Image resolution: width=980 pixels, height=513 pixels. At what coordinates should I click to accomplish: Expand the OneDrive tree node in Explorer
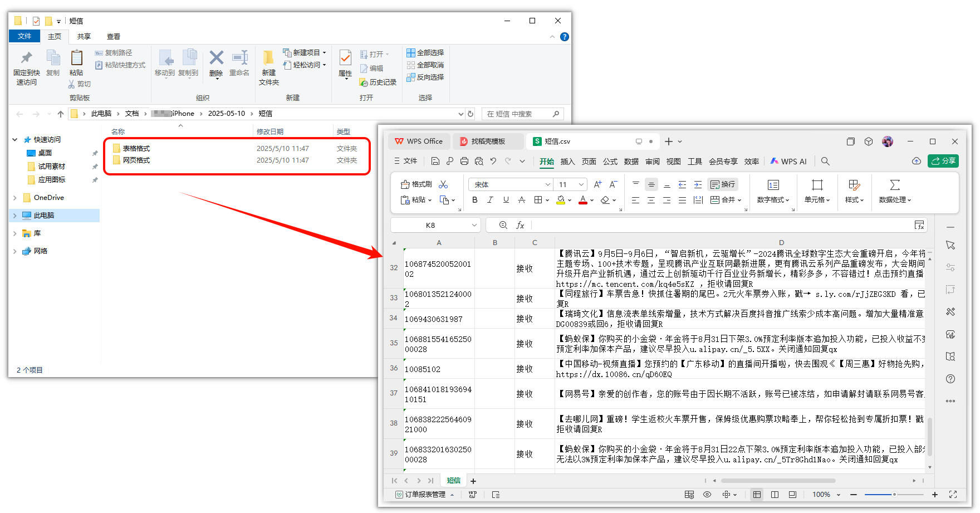[15, 198]
